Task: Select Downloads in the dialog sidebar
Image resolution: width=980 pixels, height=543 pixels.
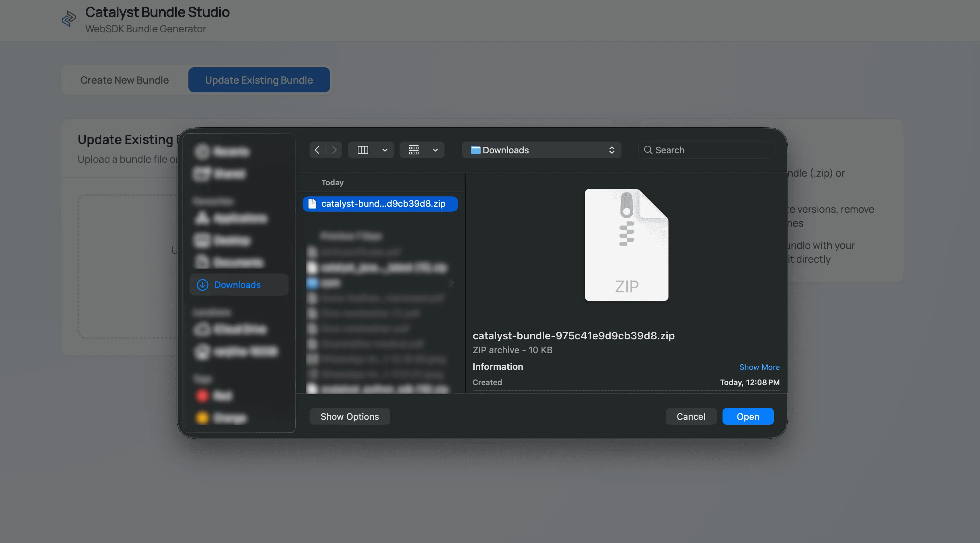Action: pyautogui.click(x=239, y=285)
